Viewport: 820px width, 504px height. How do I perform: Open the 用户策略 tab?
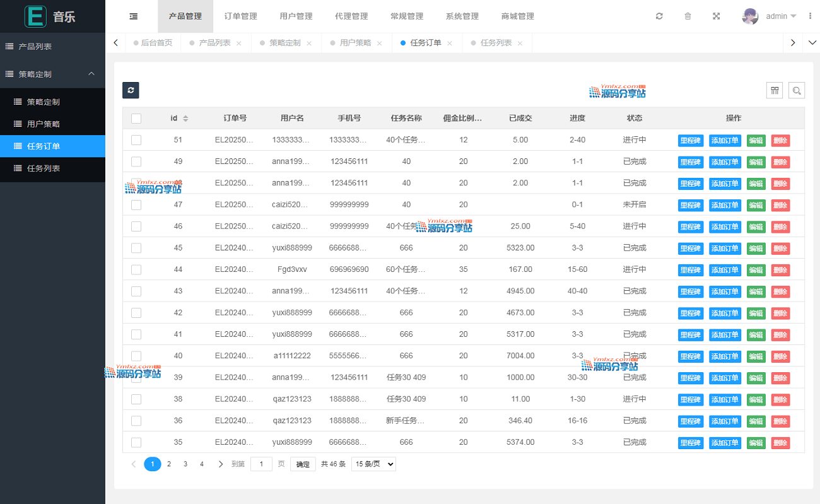(x=355, y=44)
